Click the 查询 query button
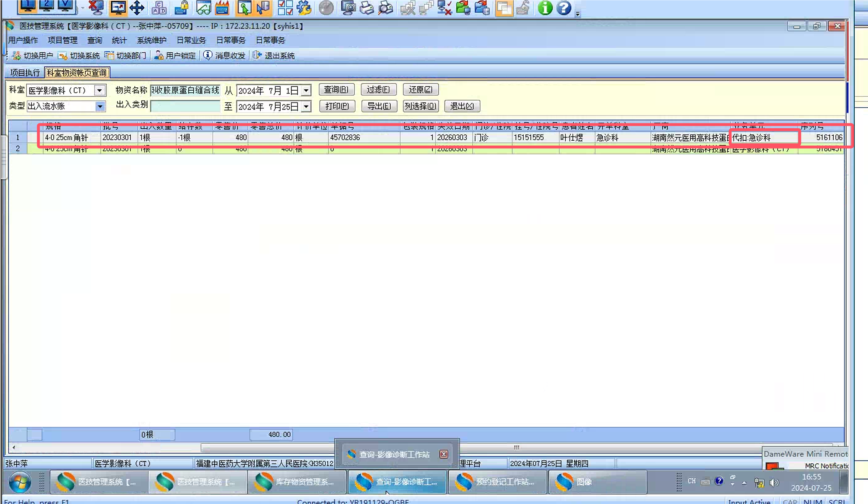 coord(336,89)
